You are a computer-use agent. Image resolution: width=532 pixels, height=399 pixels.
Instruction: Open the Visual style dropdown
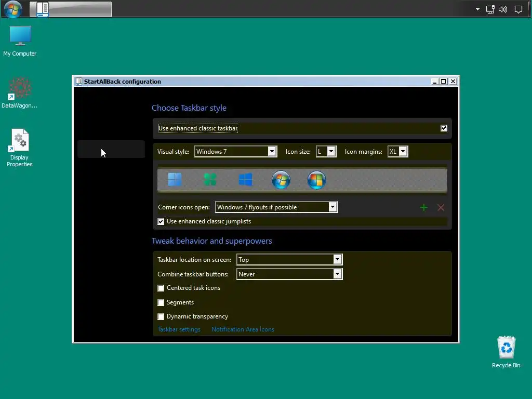coord(236,152)
